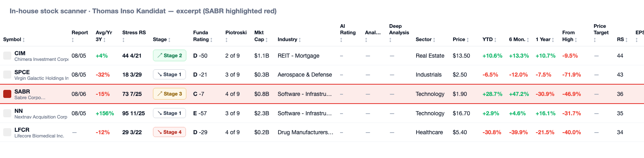Click Stage column sort arrows

[x=169, y=40]
